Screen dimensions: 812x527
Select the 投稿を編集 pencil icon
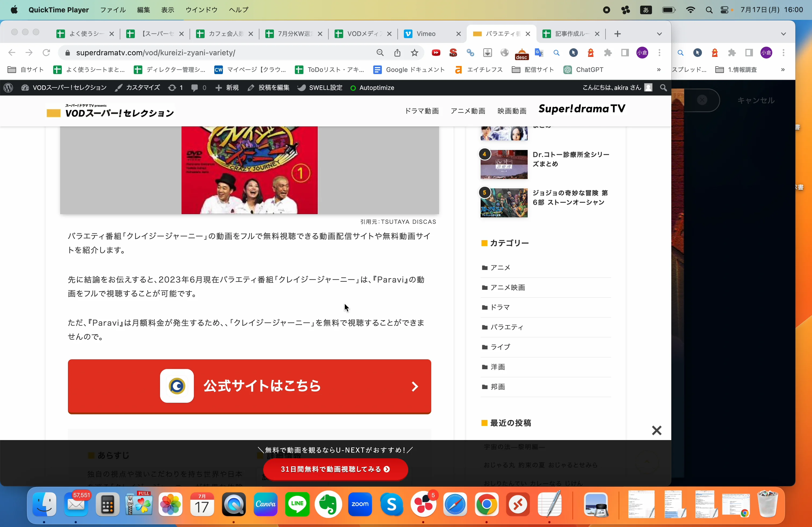click(x=251, y=87)
